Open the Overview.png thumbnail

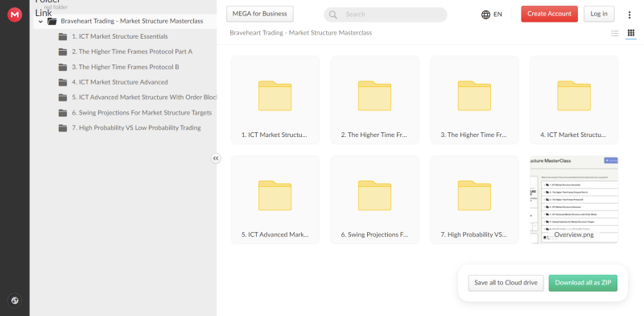[574, 200]
